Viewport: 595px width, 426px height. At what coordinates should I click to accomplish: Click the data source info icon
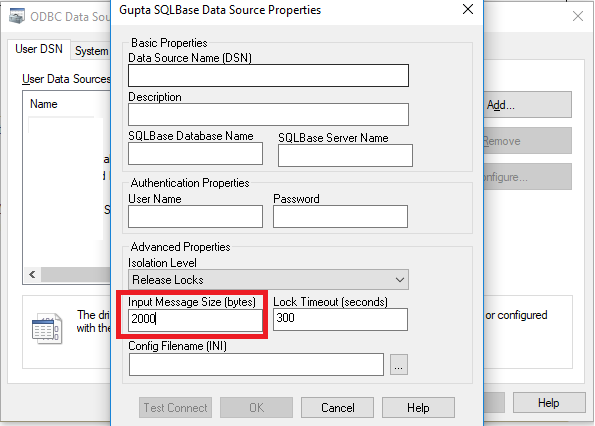click(47, 329)
